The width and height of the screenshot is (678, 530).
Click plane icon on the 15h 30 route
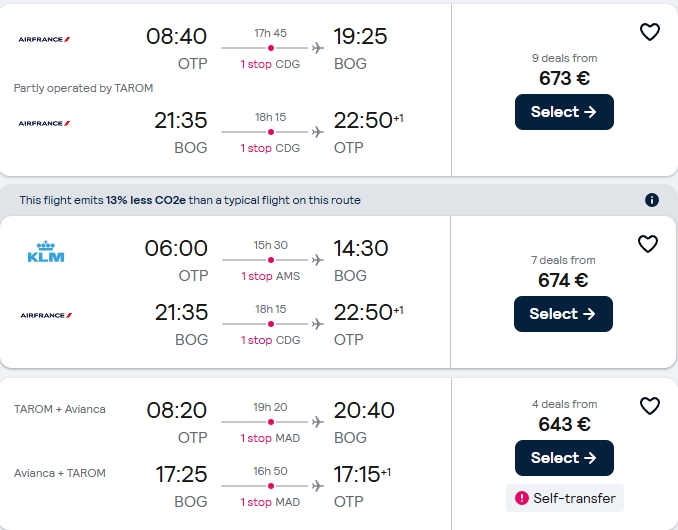coord(318,260)
